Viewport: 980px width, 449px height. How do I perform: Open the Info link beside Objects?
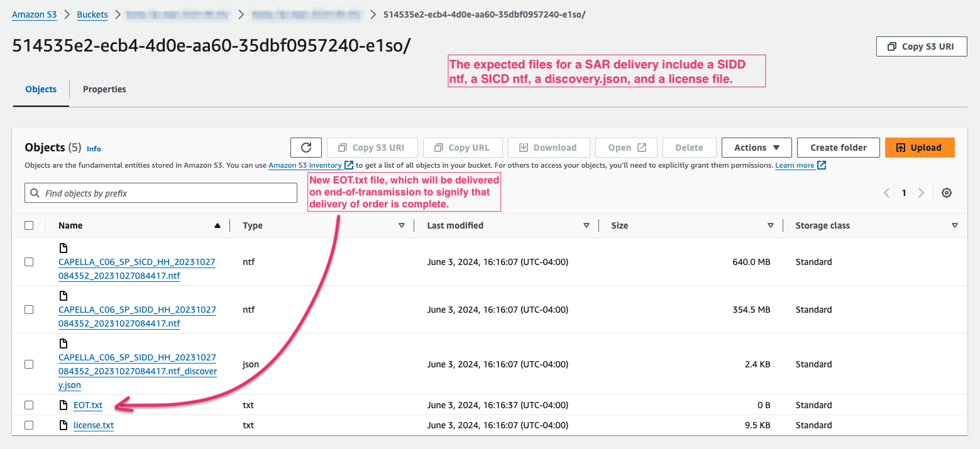(94, 149)
